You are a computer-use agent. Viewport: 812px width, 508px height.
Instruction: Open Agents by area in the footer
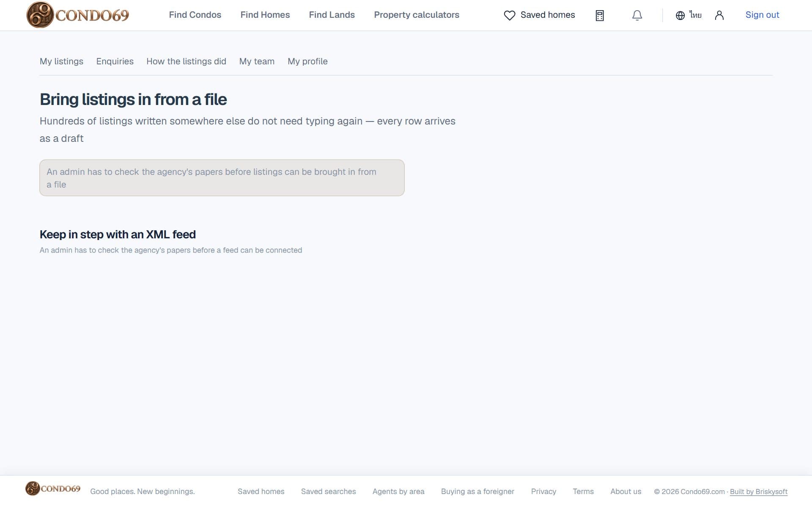[x=398, y=491]
